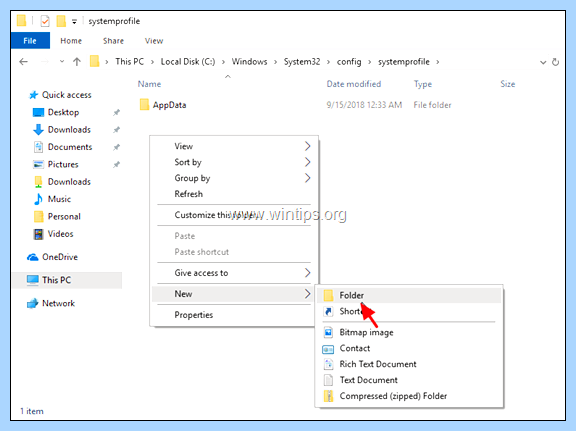
Task: Expand chevron after systemprofile breadcrumb
Action: coord(438,62)
